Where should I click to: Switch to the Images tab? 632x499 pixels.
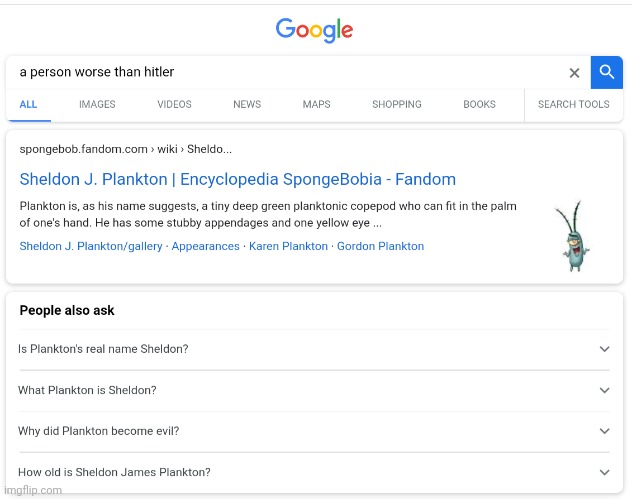(97, 104)
